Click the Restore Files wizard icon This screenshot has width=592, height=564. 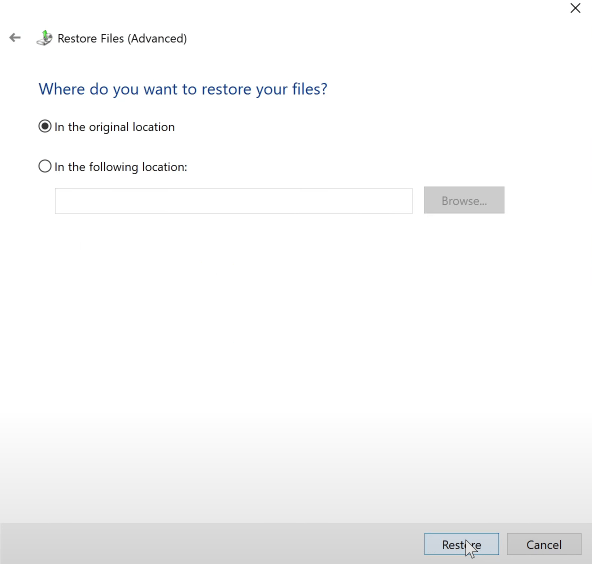coord(45,38)
